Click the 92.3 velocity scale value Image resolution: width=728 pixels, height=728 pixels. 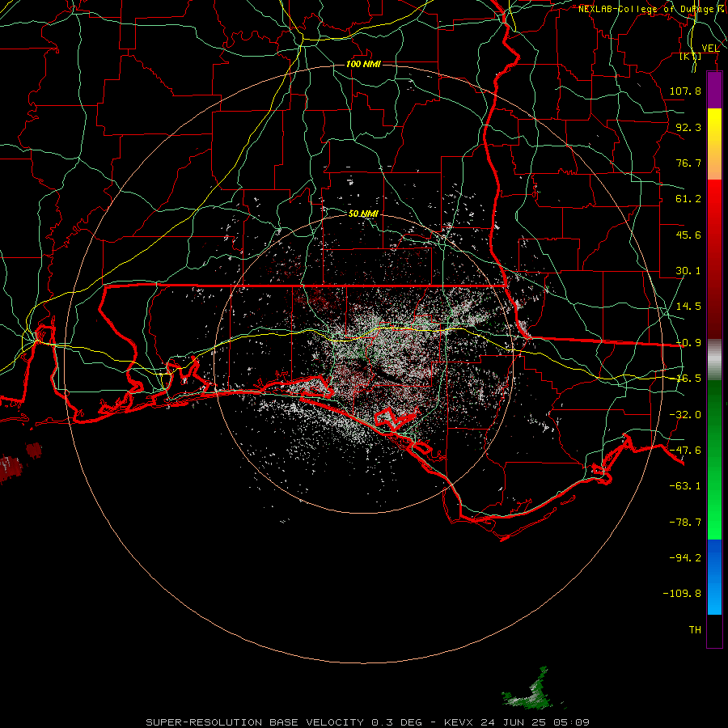pos(688,127)
